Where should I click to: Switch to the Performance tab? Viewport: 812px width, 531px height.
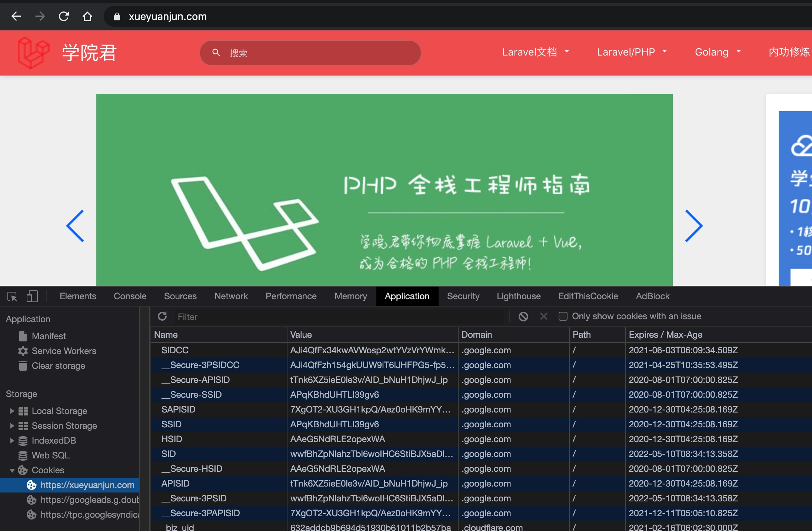pyautogui.click(x=291, y=296)
